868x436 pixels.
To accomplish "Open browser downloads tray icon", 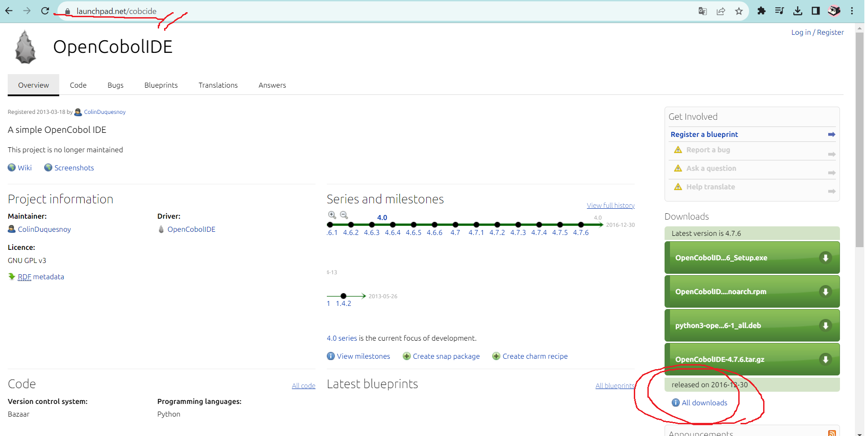I will pyautogui.click(x=798, y=11).
